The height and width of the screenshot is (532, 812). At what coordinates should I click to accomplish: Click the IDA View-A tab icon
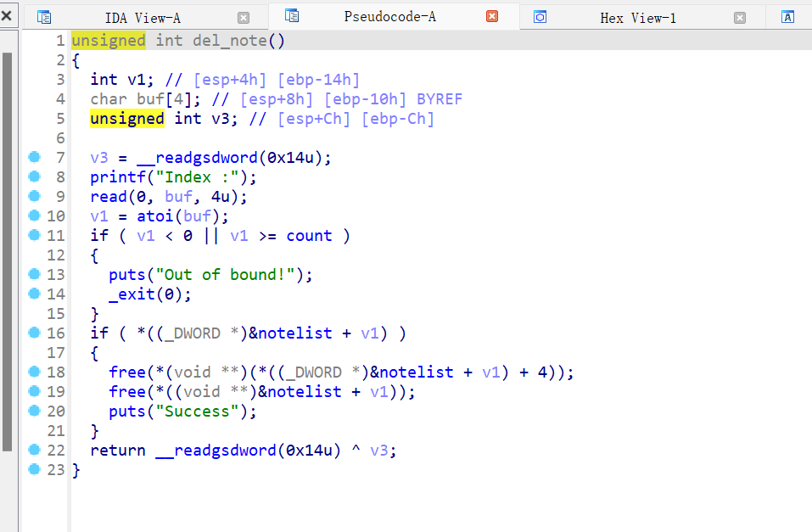(44, 18)
